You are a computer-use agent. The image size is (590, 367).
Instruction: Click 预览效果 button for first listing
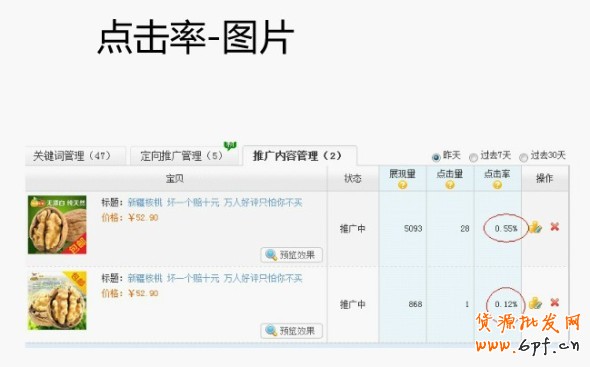pyautogui.click(x=292, y=255)
